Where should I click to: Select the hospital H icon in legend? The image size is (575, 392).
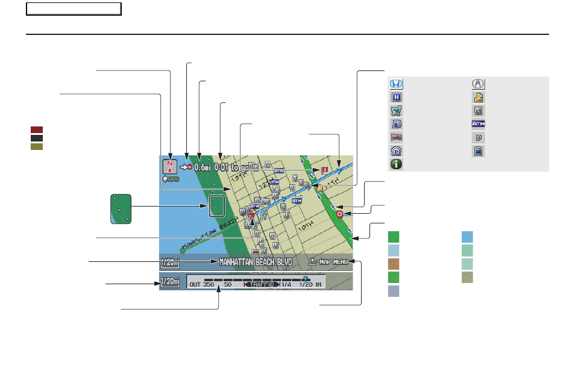[x=396, y=98]
